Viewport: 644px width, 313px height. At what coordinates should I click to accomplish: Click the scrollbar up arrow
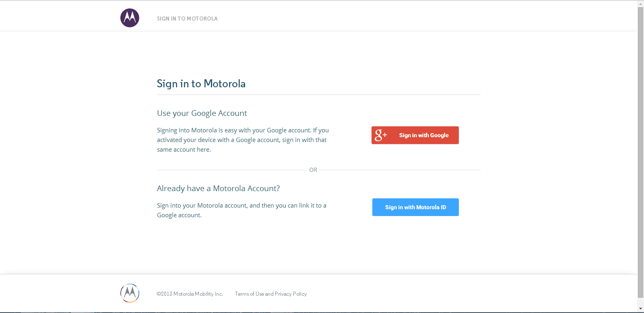641,4
